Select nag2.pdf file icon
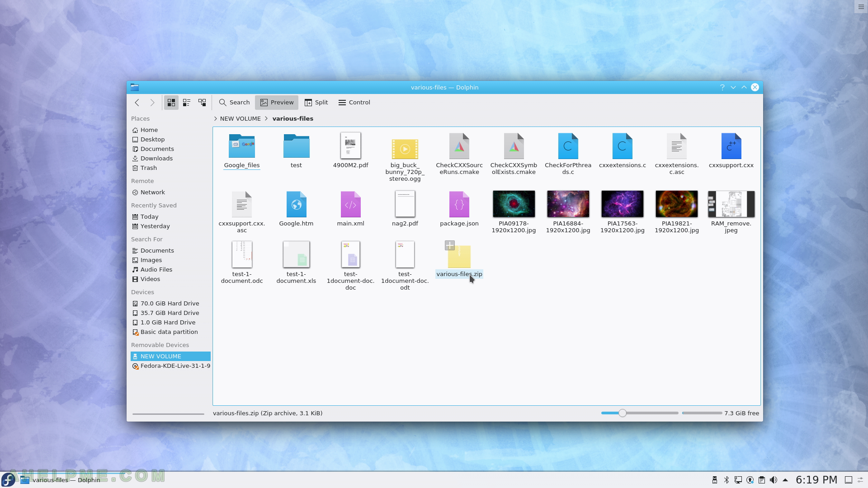The height and width of the screenshot is (488, 868). coord(405,204)
